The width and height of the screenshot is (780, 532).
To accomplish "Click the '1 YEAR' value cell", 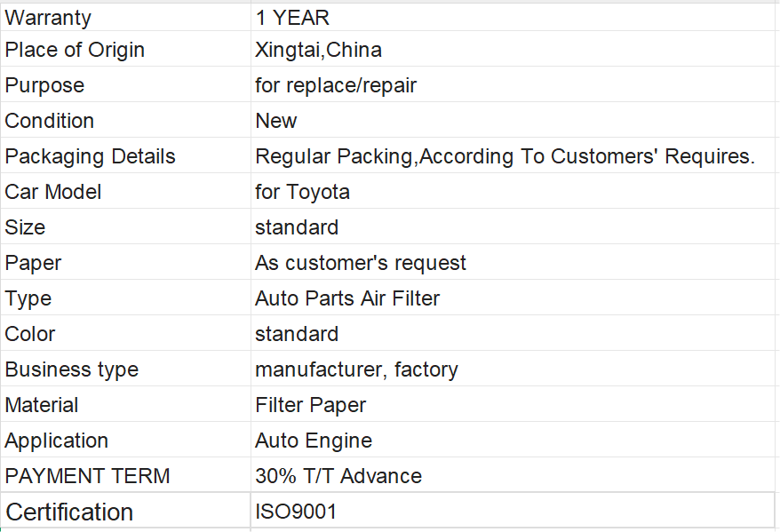I will [292, 17].
